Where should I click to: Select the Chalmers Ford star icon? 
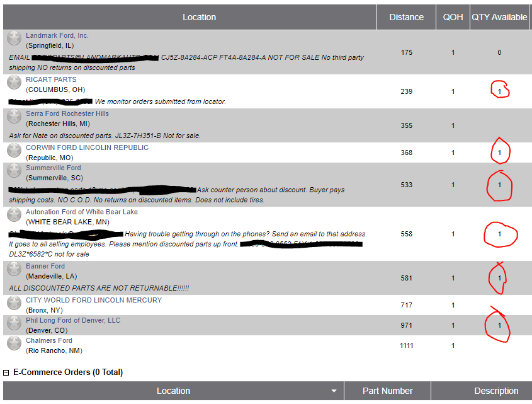tap(14, 343)
